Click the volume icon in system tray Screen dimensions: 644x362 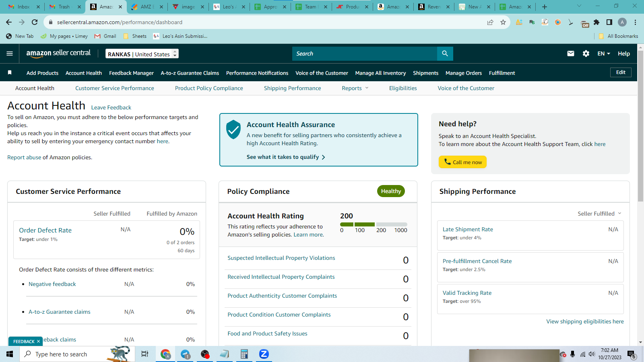(x=592, y=354)
